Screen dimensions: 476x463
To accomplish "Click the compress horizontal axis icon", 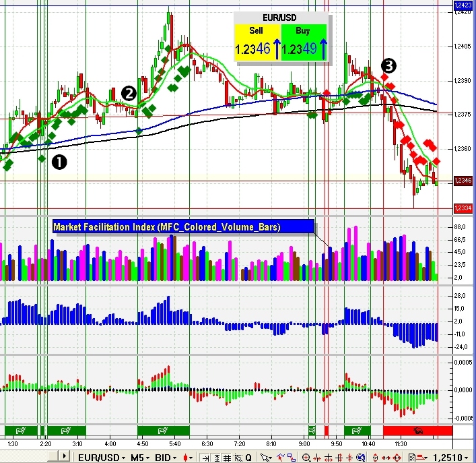I will [x=316, y=458].
